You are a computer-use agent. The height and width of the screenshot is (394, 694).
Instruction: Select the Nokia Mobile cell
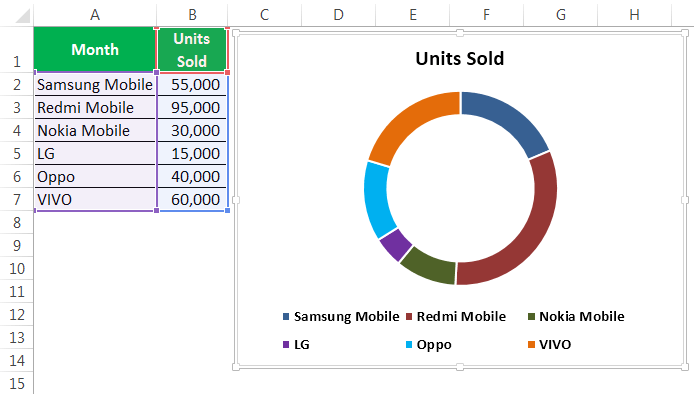[x=95, y=130]
